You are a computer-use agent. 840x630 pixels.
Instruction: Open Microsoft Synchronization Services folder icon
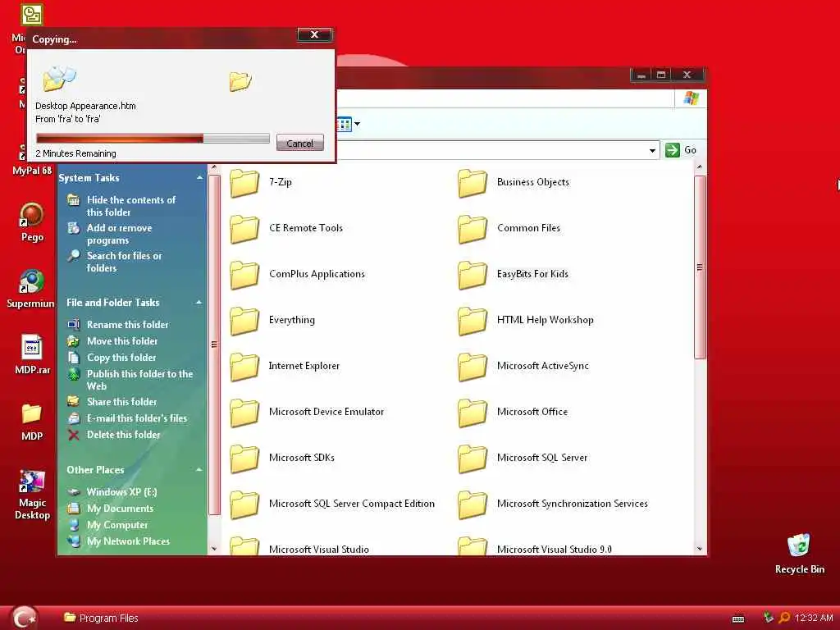click(472, 504)
